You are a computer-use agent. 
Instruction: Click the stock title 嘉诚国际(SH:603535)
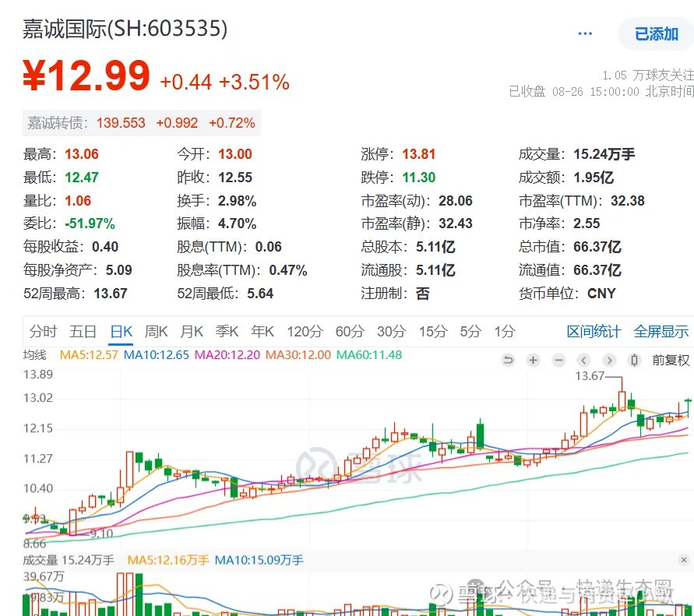point(125,29)
